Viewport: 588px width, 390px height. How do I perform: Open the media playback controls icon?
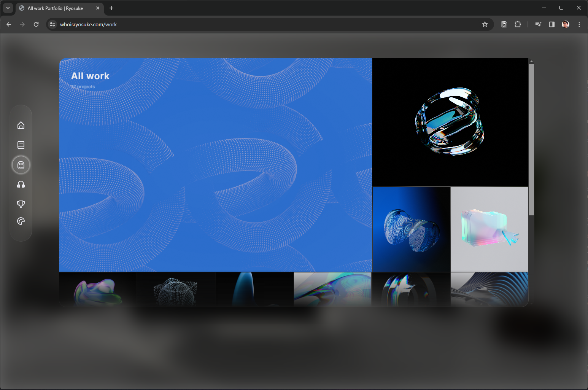pyautogui.click(x=538, y=24)
